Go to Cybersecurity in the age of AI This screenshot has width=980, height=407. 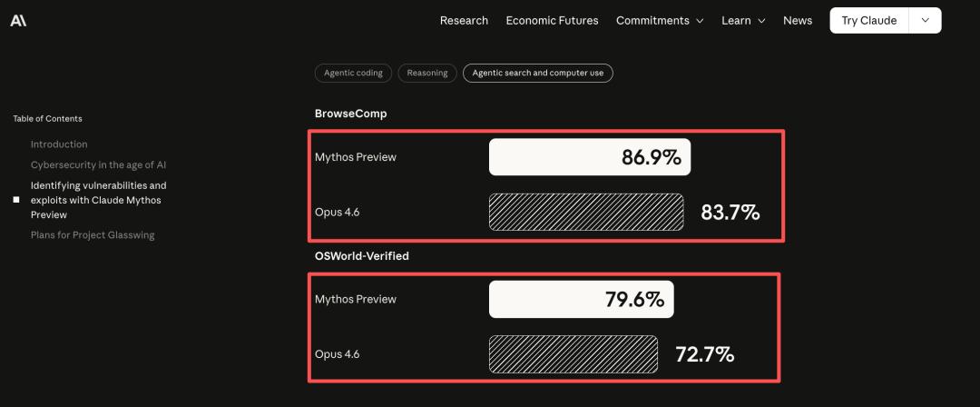(x=98, y=165)
